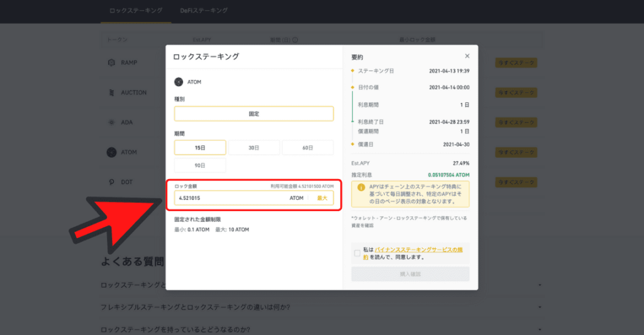Choose the 30日 period
The height and width of the screenshot is (335, 644).
254,147
